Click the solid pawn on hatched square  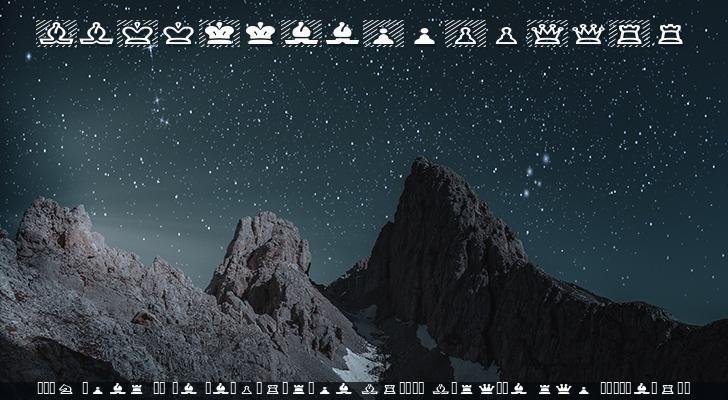pyautogui.click(x=383, y=34)
